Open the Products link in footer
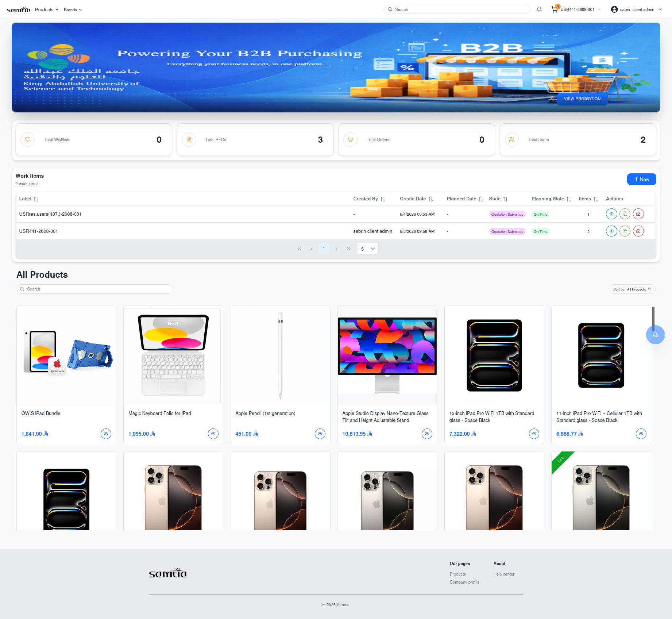The height and width of the screenshot is (619, 672). [x=457, y=574]
